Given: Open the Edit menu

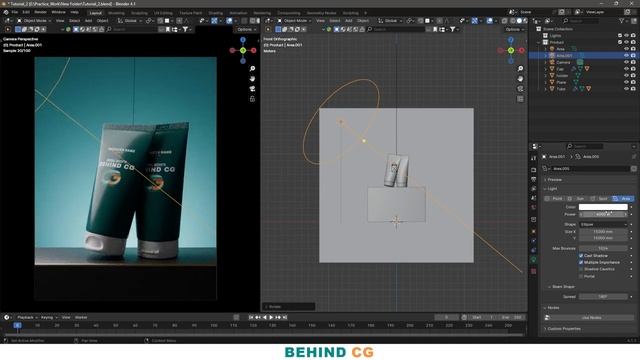Looking at the screenshot, I should pos(26,12).
